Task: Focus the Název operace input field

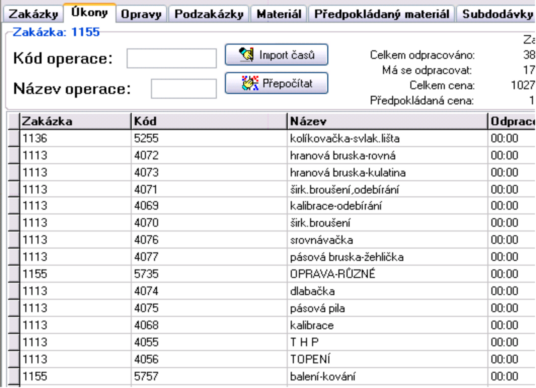Action: (184, 89)
